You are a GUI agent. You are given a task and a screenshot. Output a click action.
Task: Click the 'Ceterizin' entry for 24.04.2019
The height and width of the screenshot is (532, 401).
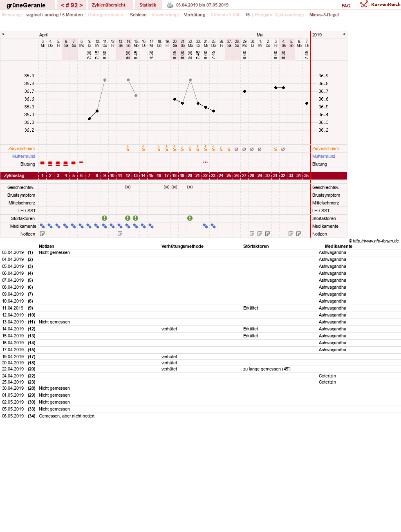[327, 376]
